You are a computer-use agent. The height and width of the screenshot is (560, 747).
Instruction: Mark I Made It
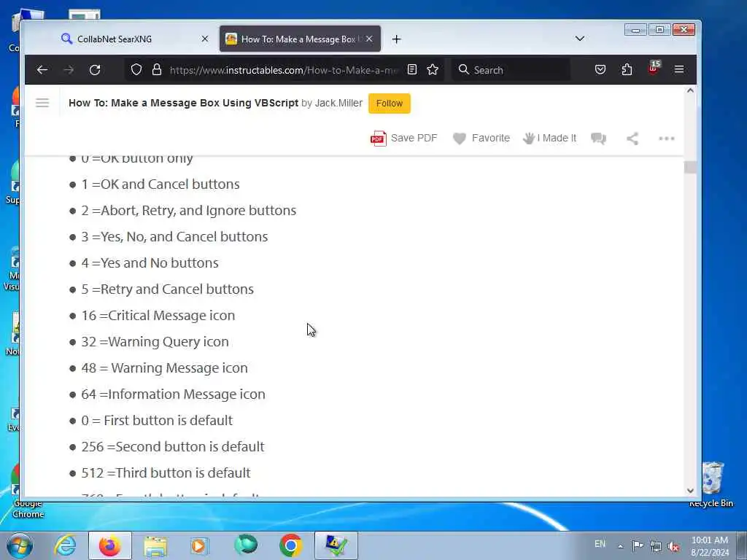click(550, 138)
